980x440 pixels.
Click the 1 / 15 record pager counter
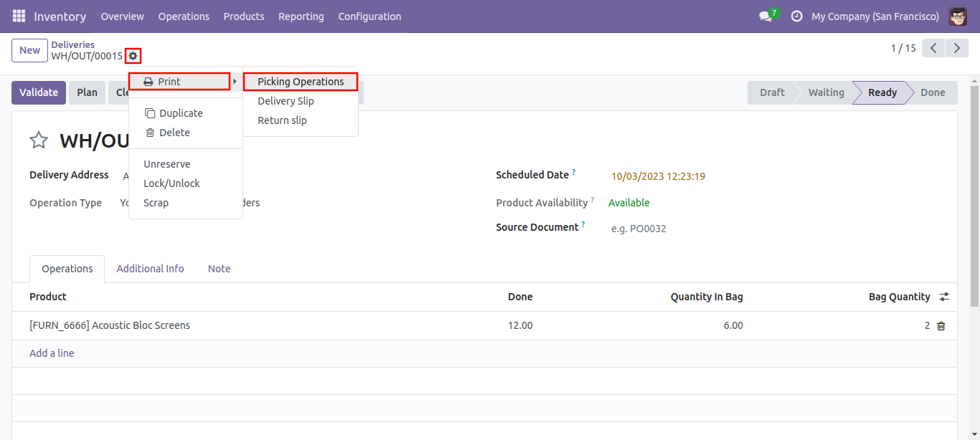pos(903,48)
